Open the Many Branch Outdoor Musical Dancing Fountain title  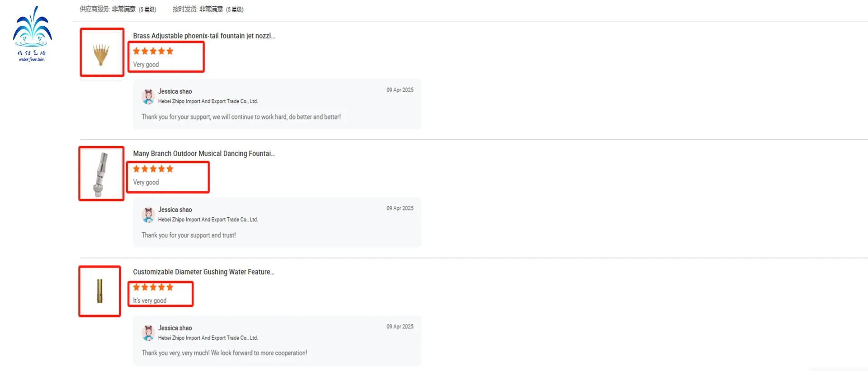(x=203, y=154)
